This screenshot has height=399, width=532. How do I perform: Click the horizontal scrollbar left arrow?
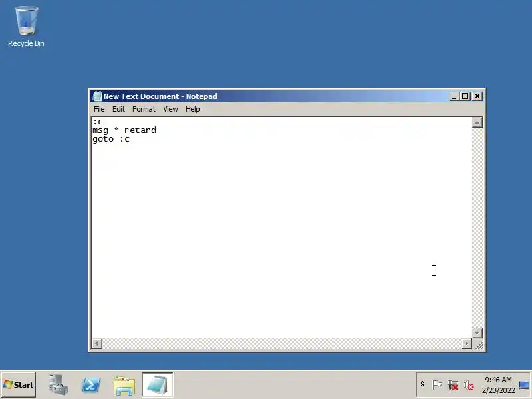point(97,344)
